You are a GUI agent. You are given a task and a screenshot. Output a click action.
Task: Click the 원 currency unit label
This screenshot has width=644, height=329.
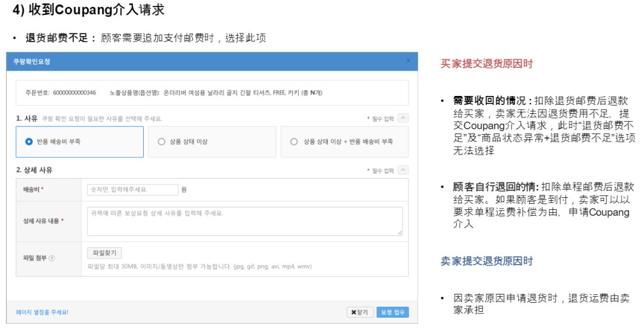[184, 190]
